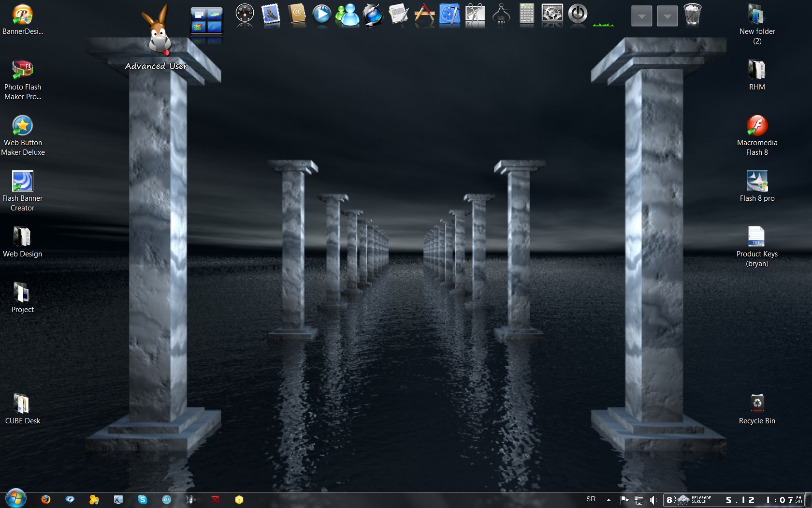Open Firefox from the taskbar
The height and width of the screenshot is (508, 812).
pyautogui.click(x=46, y=499)
